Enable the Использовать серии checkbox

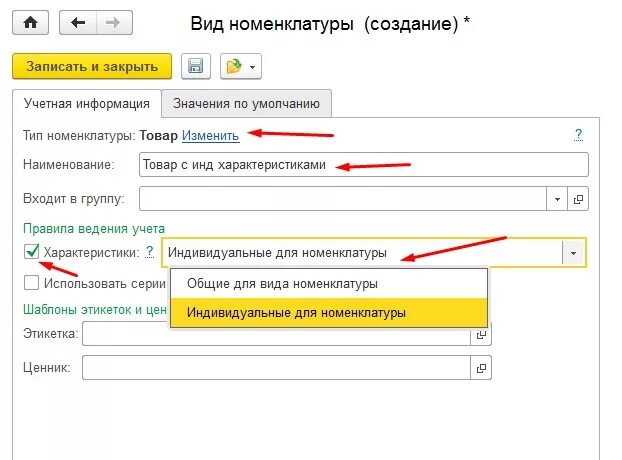click(x=31, y=283)
